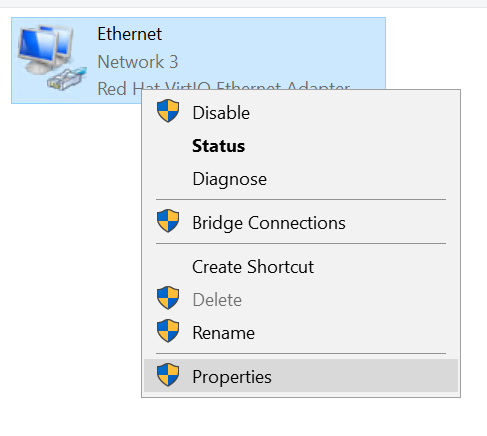Screen dimensions: 487x436
Task: Click the shield icon beside Delete
Action: coord(168,298)
